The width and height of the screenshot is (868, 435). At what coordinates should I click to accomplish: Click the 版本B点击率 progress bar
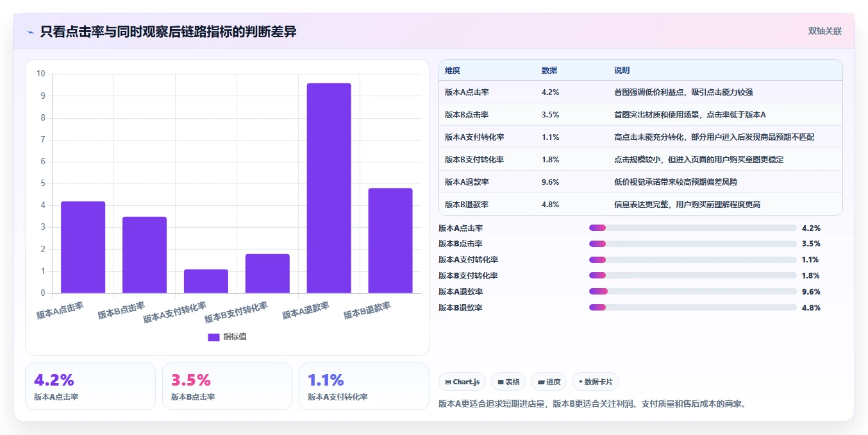[x=692, y=244]
